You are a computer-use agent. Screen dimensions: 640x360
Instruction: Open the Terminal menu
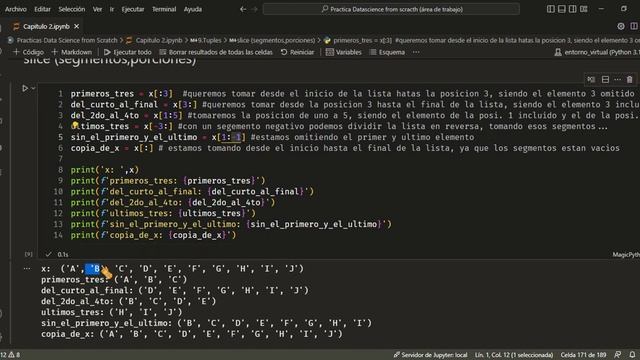(164, 9)
